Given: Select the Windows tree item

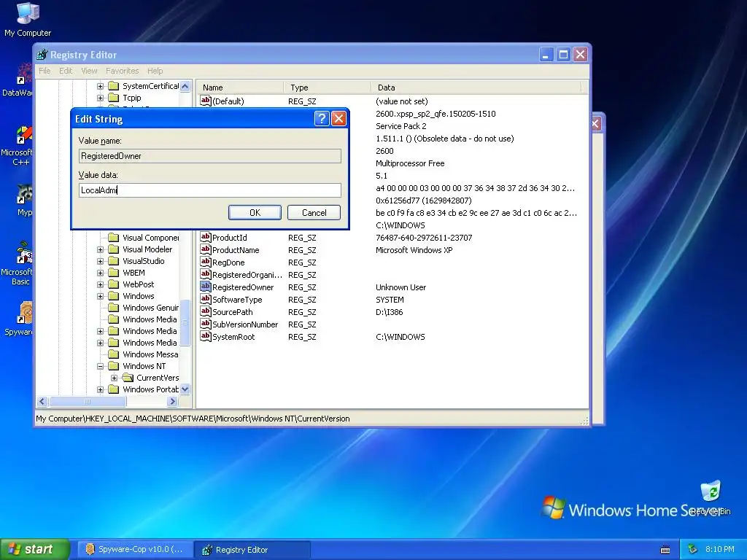Looking at the screenshot, I should pyautogui.click(x=138, y=296).
